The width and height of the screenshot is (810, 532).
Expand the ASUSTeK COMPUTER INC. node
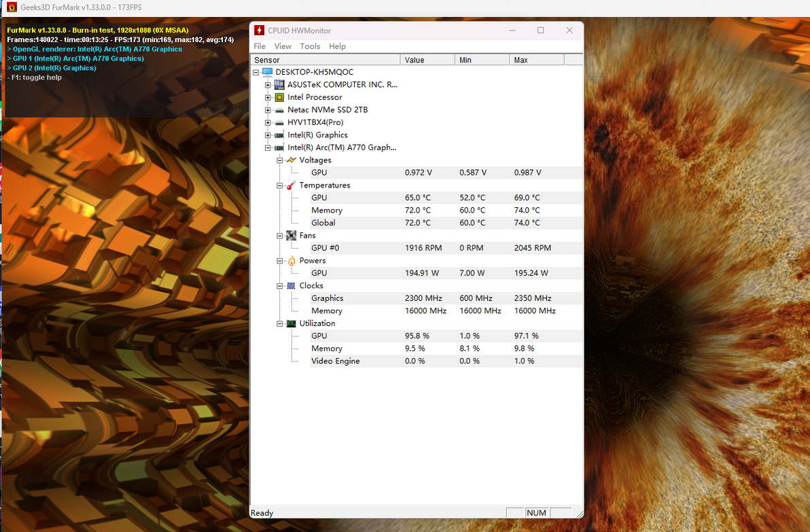click(x=268, y=85)
